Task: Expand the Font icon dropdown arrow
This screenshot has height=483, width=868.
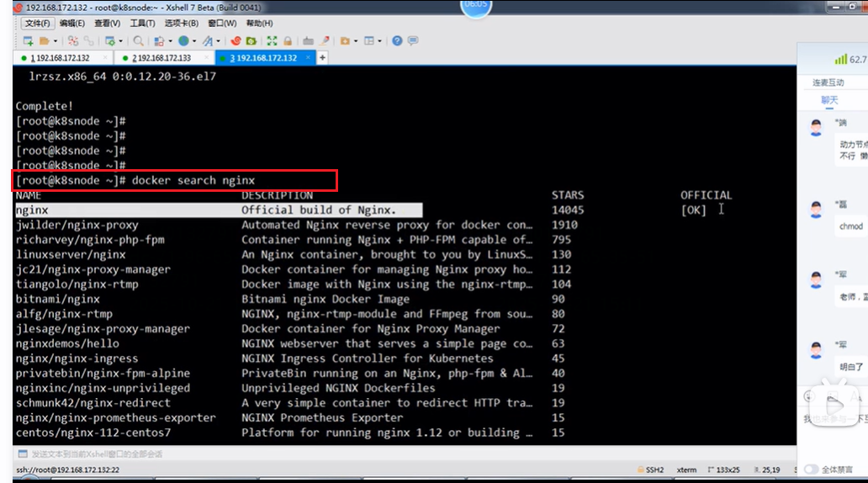Action: tap(218, 41)
